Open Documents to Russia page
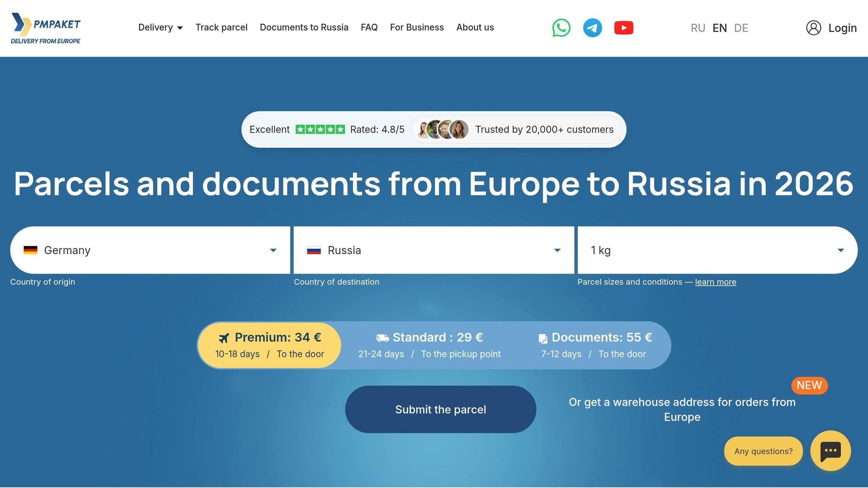This screenshot has width=868, height=488. [304, 28]
